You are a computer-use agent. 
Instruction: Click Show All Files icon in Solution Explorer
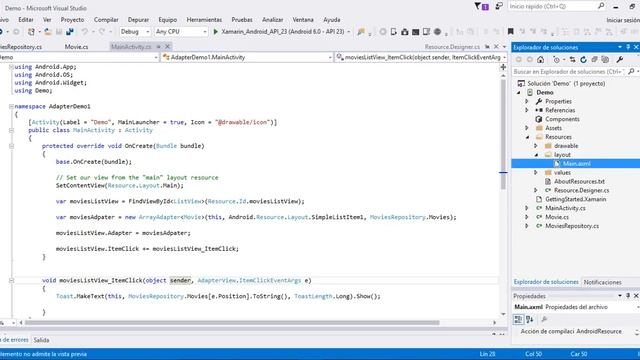click(x=605, y=60)
